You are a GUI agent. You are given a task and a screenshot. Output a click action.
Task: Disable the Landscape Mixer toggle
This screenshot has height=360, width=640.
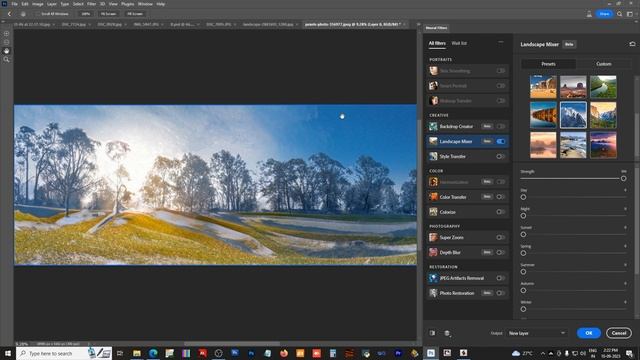501,141
